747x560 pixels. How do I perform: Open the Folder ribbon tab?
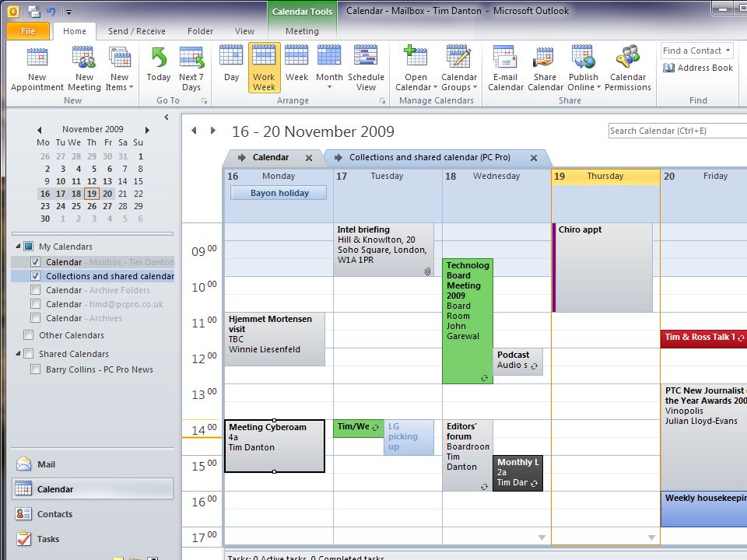click(x=200, y=31)
